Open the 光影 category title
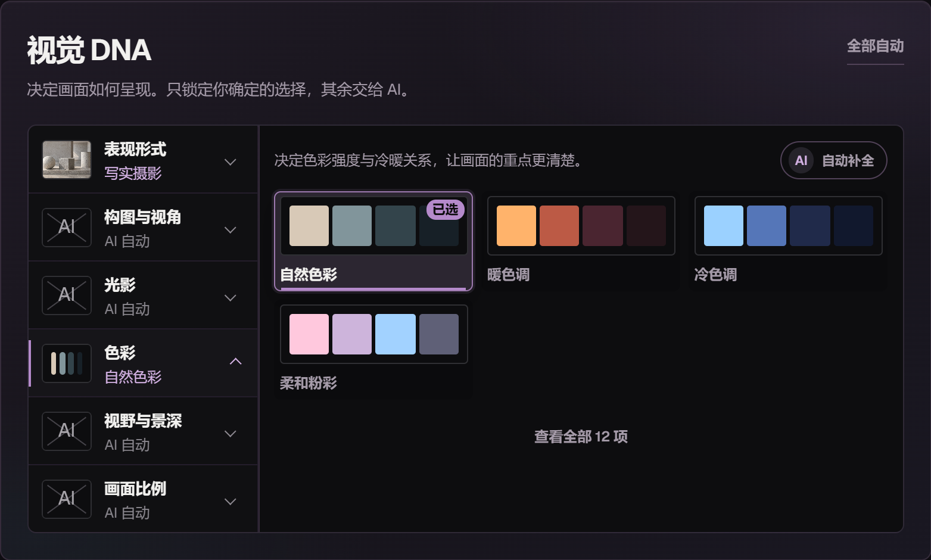This screenshot has width=931, height=560. pyautogui.click(x=120, y=285)
